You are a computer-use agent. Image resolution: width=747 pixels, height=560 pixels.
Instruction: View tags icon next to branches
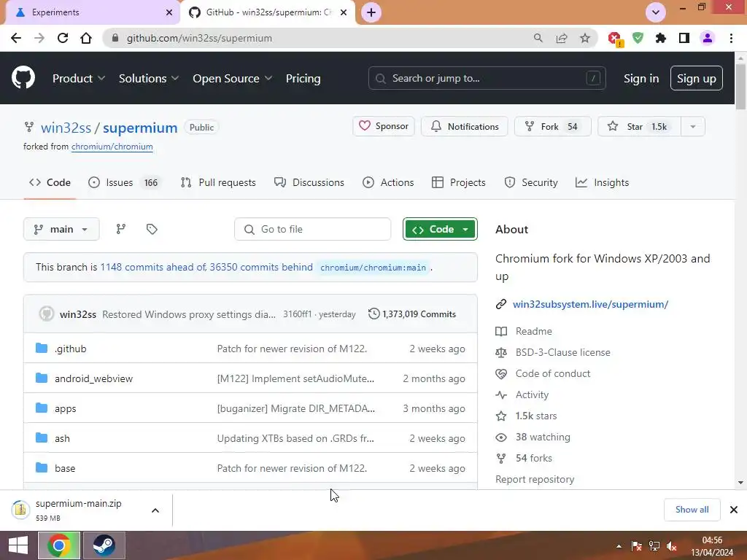[x=152, y=229]
